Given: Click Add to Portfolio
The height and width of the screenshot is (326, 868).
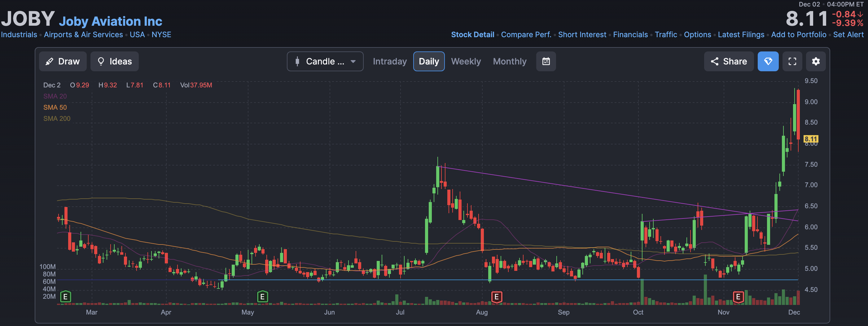Looking at the screenshot, I should pyautogui.click(x=799, y=35).
